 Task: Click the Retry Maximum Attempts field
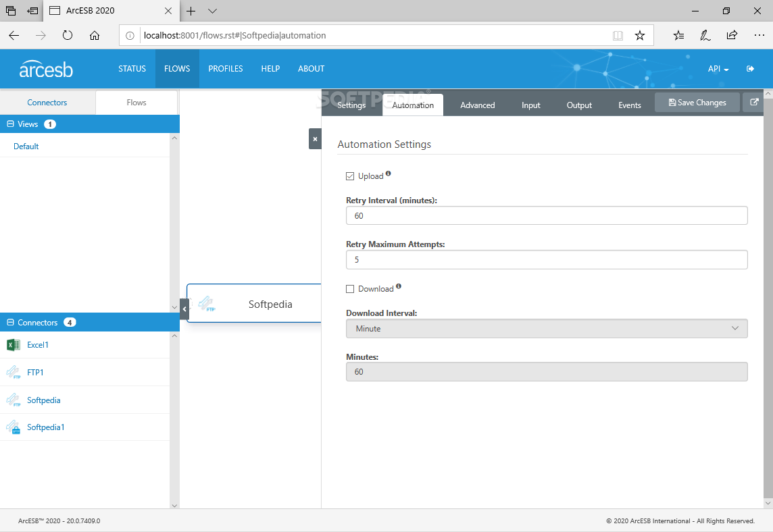[x=547, y=260]
